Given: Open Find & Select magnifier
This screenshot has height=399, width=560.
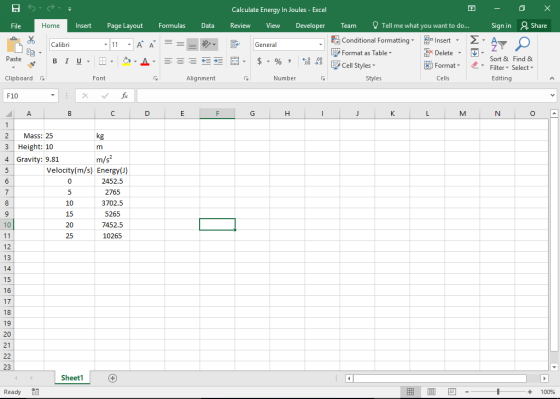Looking at the screenshot, I should click(522, 54).
